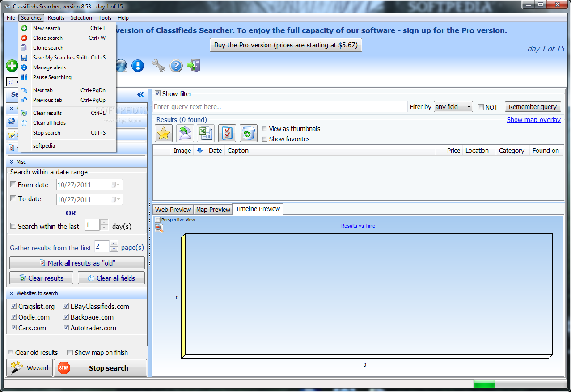Select Next tab entry in Searches menu
This screenshot has height=392, width=571.
(x=67, y=90)
